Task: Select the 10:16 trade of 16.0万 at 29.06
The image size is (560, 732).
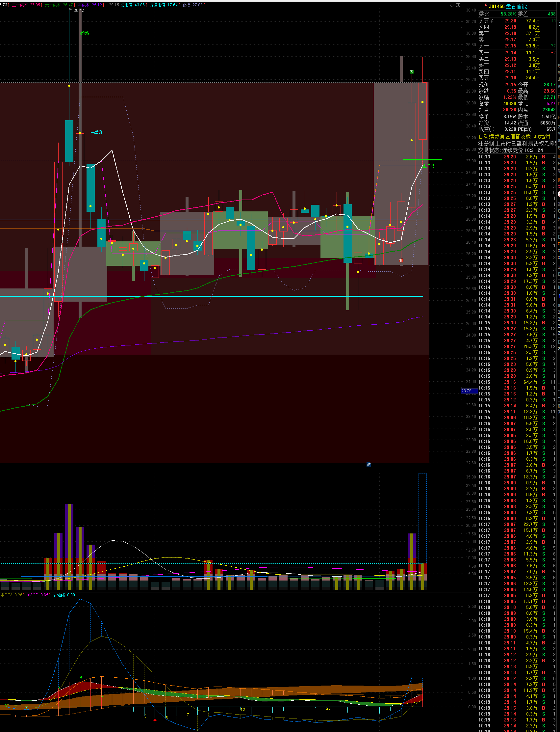Action: tap(517, 441)
